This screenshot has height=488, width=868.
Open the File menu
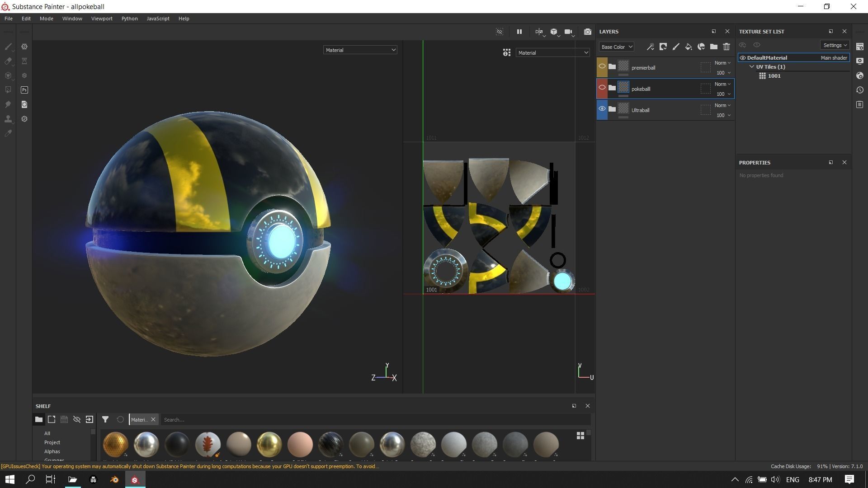coord(9,19)
